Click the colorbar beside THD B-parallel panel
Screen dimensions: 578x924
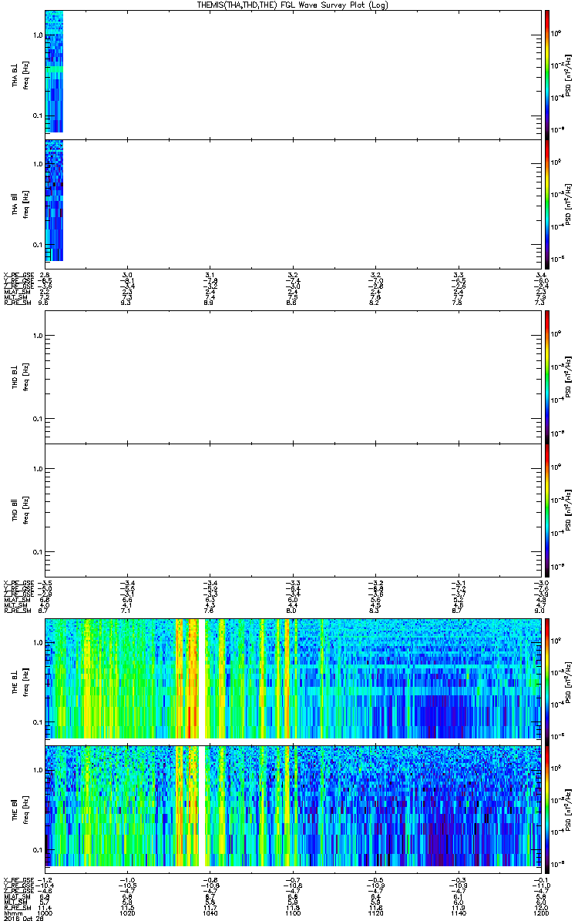point(546,510)
